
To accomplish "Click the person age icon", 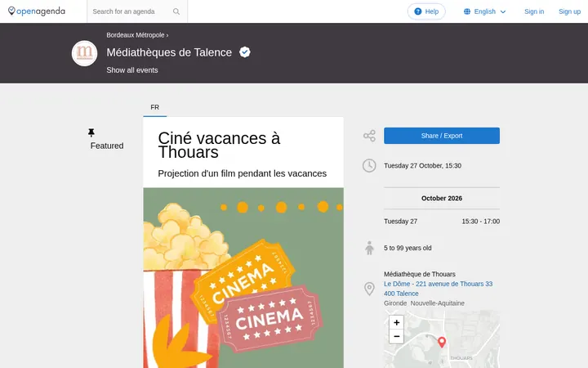I will pos(369,248).
